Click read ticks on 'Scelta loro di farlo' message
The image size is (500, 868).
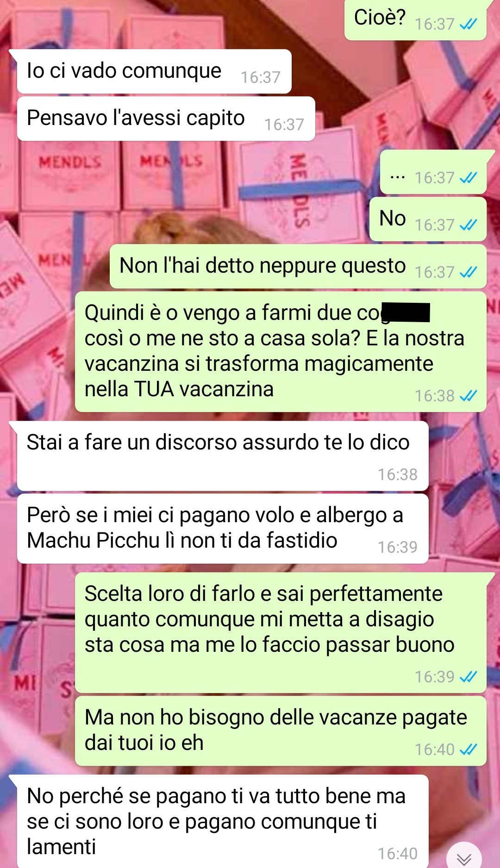coord(468,677)
